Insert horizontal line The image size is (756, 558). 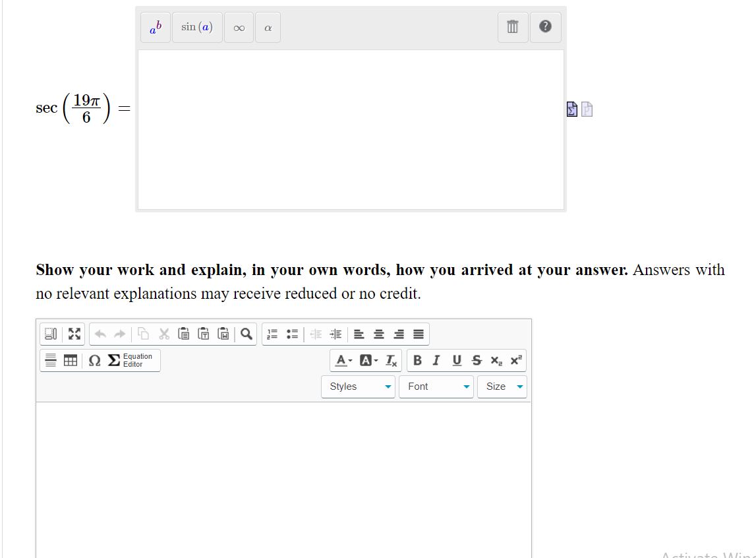coord(51,360)
